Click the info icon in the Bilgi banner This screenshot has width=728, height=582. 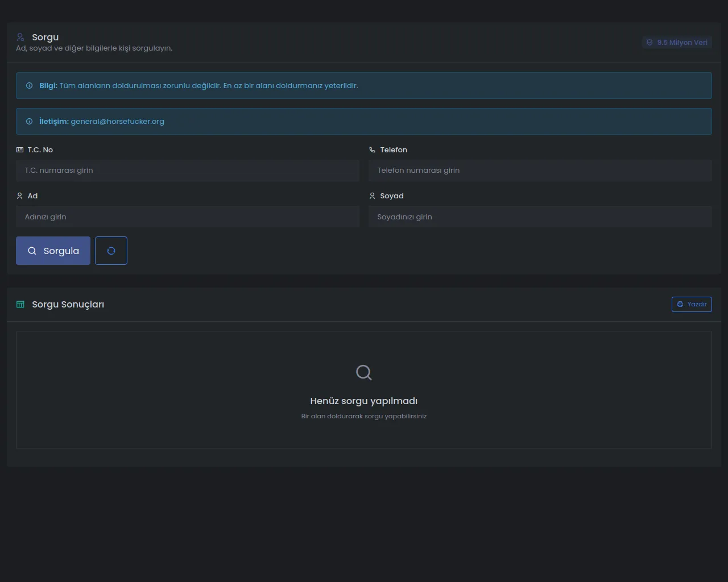(30, 86)
